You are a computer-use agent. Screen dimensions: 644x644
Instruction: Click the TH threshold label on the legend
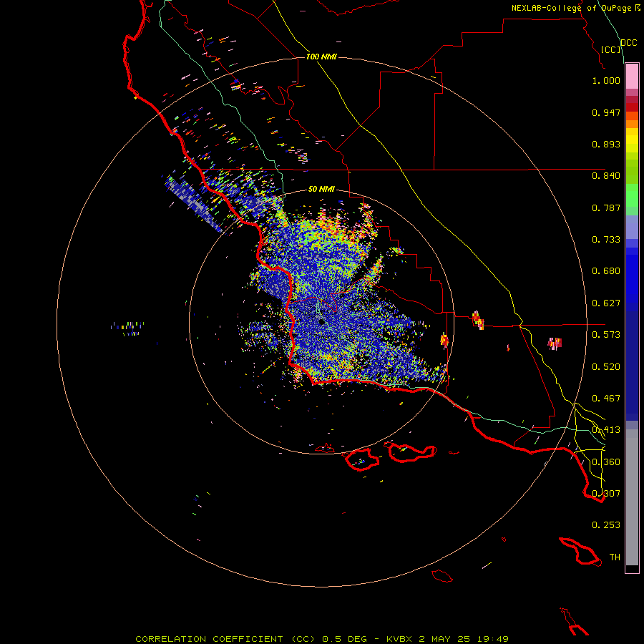tap(615, 557)
